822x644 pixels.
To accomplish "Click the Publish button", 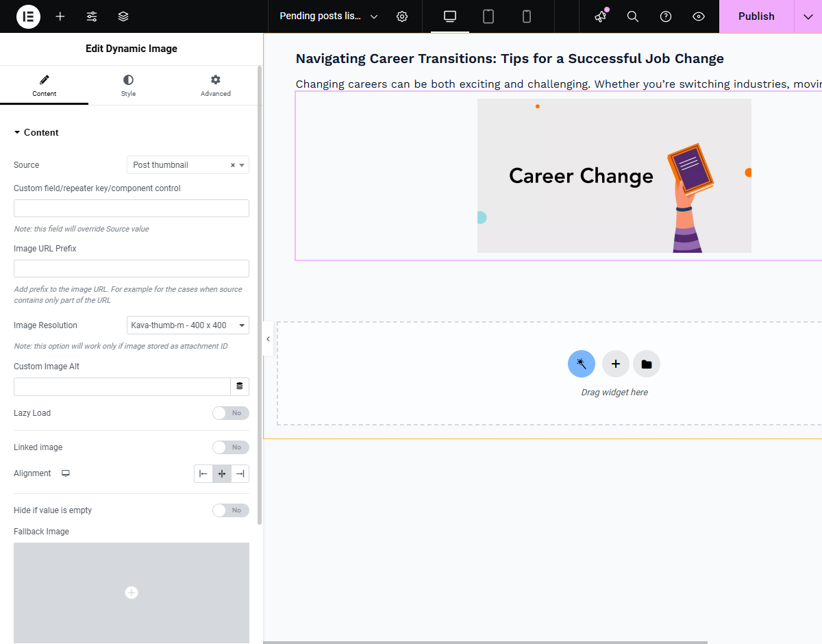I will pos(756,16).
